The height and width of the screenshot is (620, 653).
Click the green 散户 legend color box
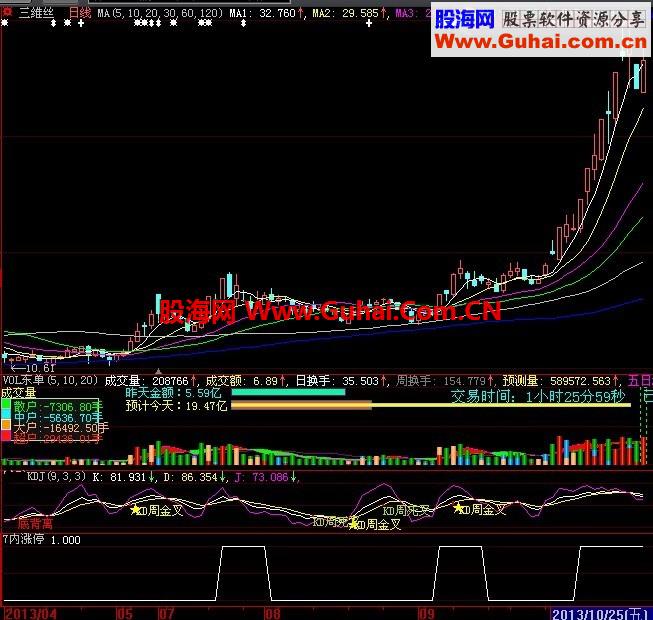[x=6, y=407]
